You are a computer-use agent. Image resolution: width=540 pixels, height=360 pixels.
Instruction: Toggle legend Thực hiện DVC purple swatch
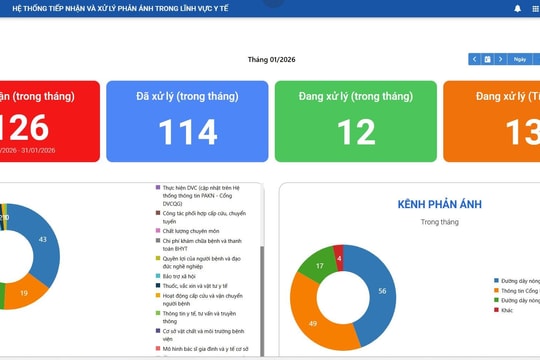click(x=158, y=187)
